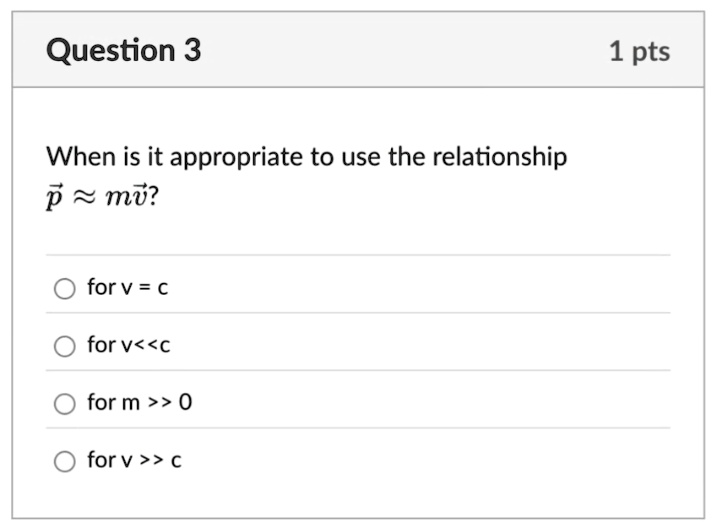Click the "for m >> 0" answer label text
The width and height of the screenshot is (722, 525).
coord(140,402)
